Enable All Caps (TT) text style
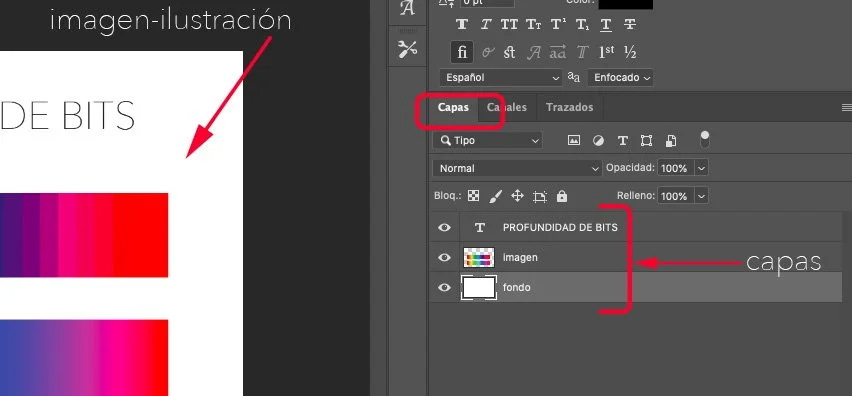Viewport: 852px width, 396px height. [509, 24]
